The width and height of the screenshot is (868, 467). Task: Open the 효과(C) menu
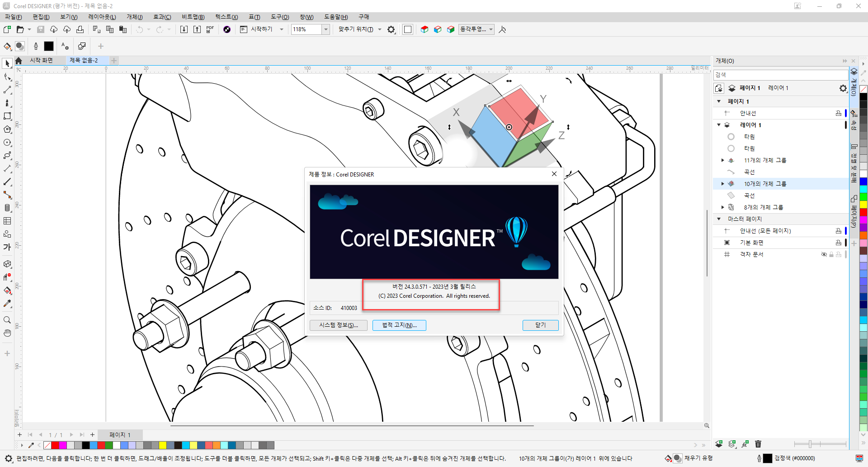[162, 17]
